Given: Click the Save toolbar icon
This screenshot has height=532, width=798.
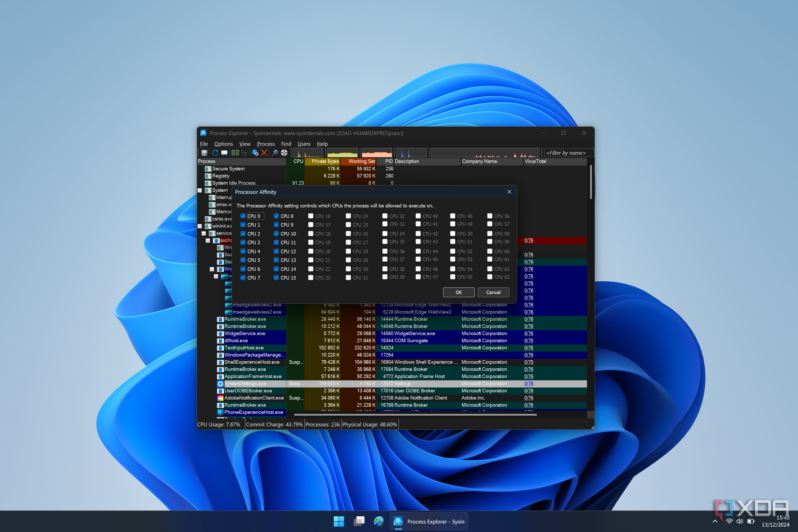Looking at the screenshot, I should click(205, 153).
